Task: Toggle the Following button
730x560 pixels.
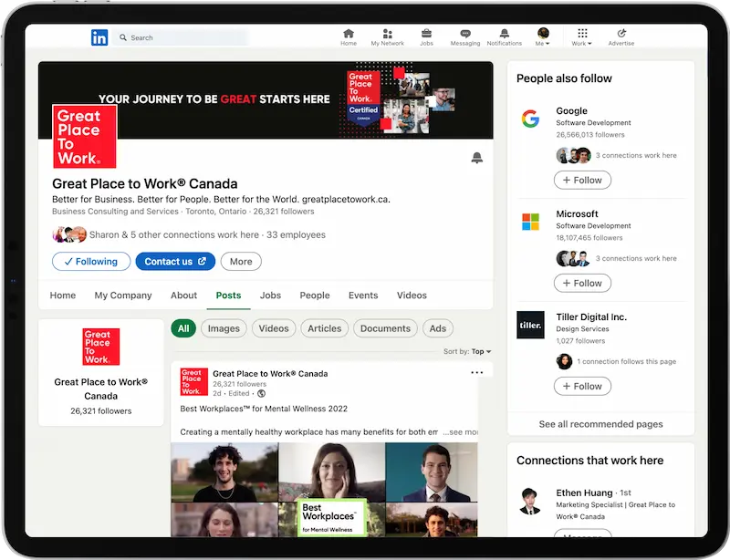Action: click(91, 262)
